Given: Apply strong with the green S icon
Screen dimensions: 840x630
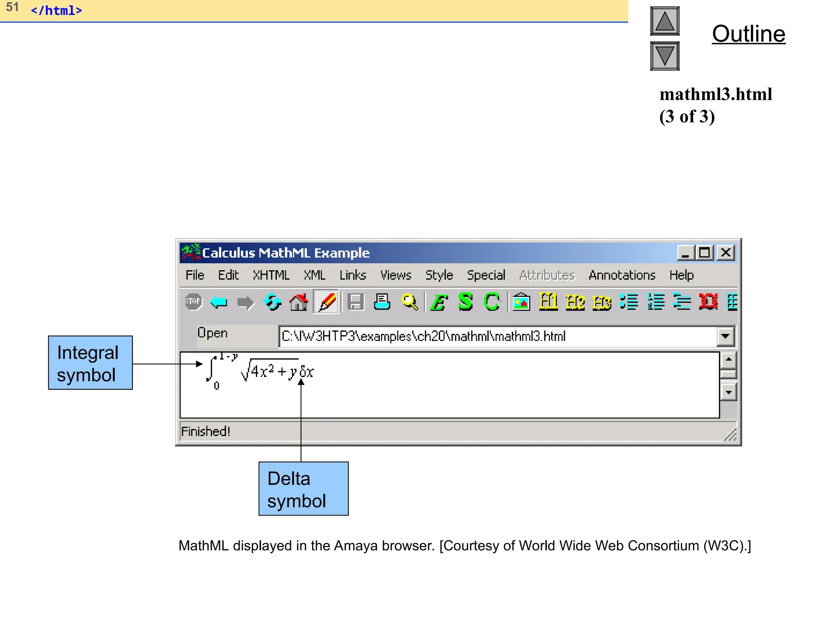Looking at the screenshot, I should [465, 302].
